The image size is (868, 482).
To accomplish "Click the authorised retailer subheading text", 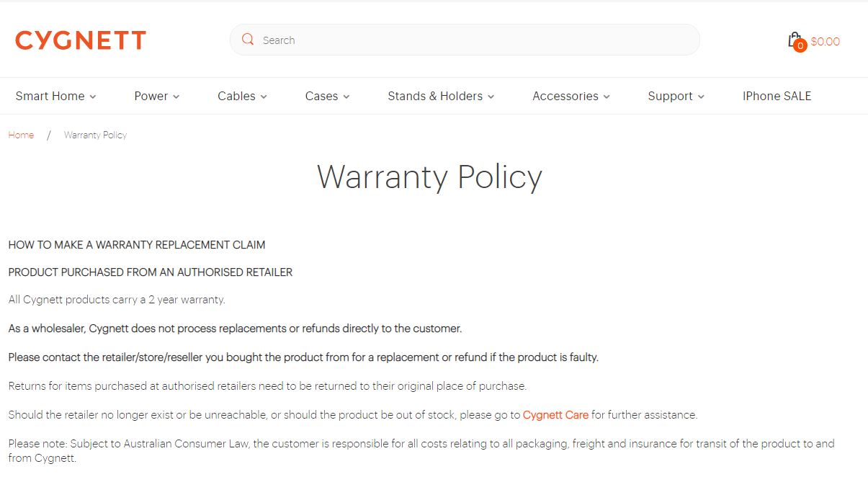I will coord(151,272).
